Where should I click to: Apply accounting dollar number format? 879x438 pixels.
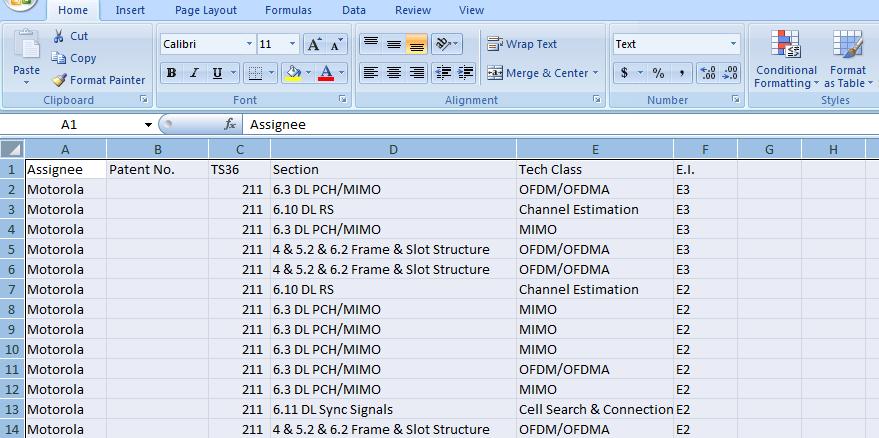coord(624,73)
